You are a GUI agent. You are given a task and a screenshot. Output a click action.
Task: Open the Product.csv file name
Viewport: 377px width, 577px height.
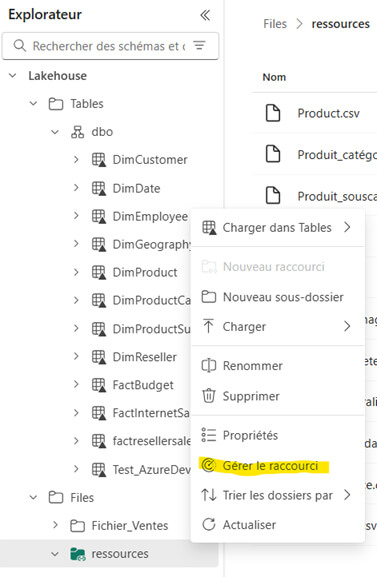tap(328, 113)
